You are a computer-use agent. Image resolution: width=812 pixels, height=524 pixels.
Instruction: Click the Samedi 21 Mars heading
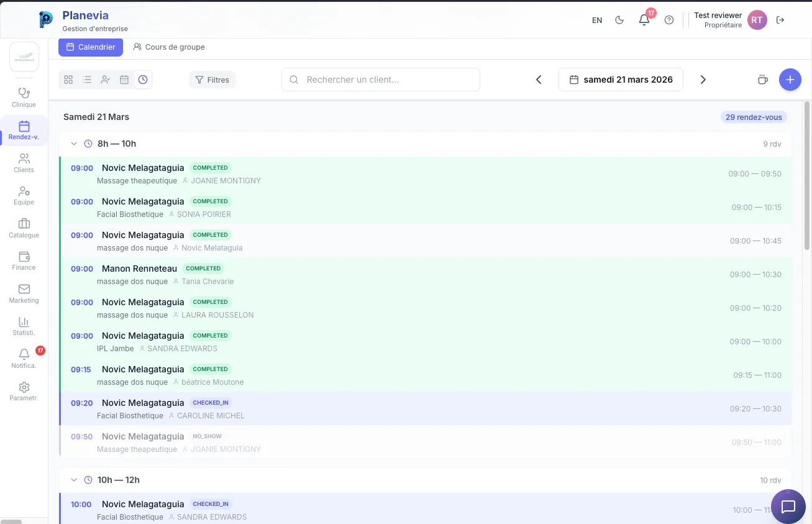point(96,117)
